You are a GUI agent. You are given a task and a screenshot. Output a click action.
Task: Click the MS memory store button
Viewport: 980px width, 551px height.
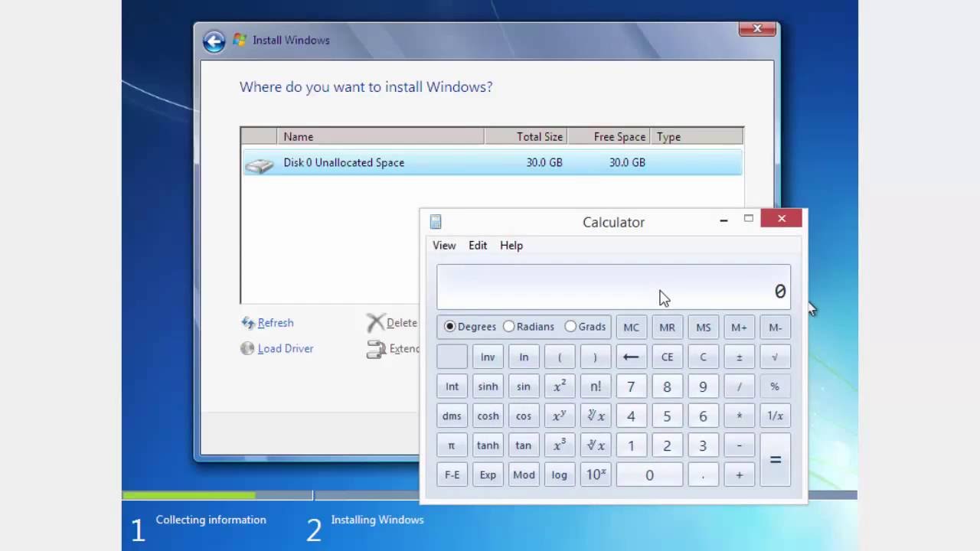[x=703, y=328]
